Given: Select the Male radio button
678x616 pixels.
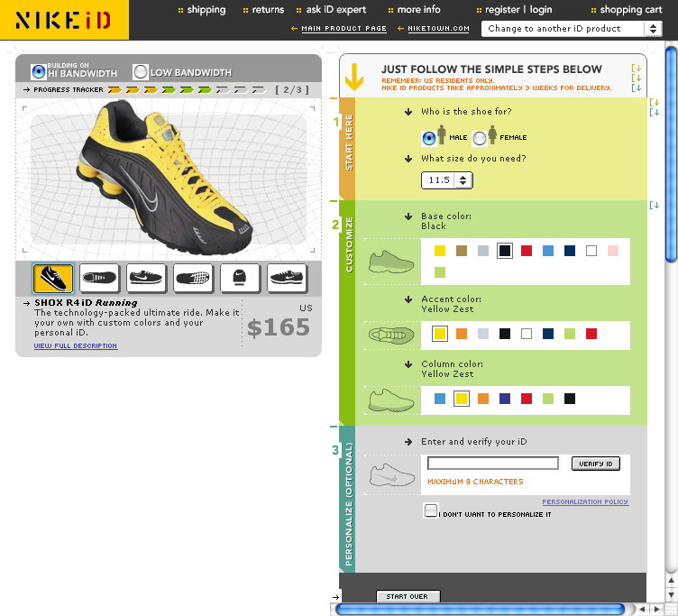Looking at the screenshot, I should [428, 138].
